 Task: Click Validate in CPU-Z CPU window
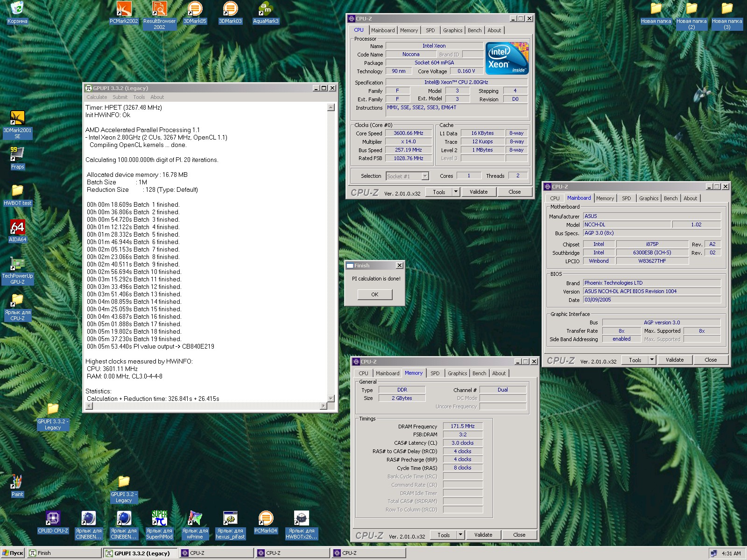point(479,192)
